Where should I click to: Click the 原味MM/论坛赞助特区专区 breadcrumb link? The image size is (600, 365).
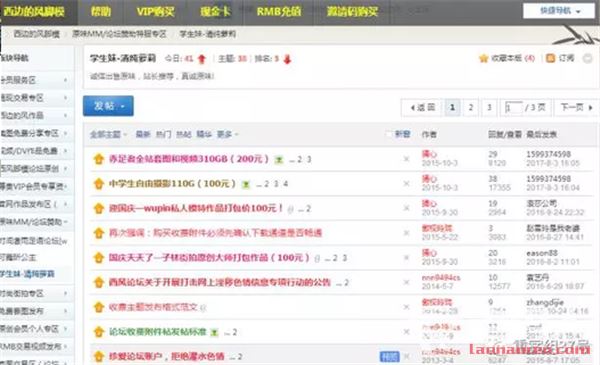point(119,34)
